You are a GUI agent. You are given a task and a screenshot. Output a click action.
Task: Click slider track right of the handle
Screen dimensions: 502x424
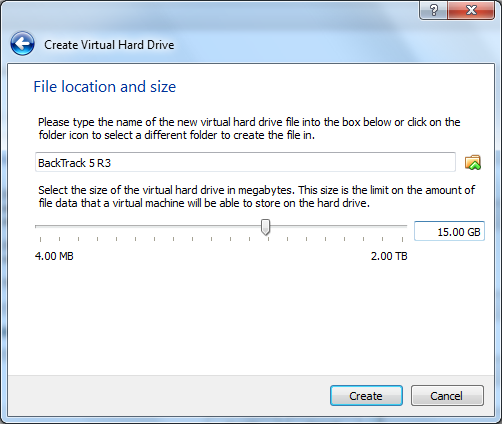(x=338, y=226)
